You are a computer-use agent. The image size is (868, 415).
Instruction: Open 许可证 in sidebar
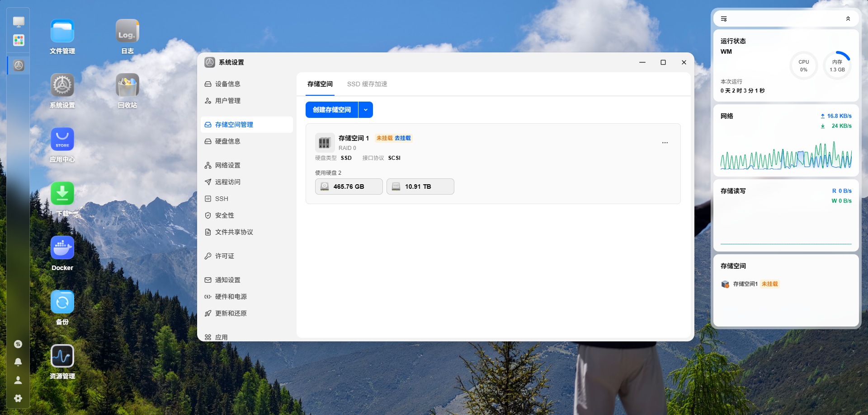click(247, 256)
